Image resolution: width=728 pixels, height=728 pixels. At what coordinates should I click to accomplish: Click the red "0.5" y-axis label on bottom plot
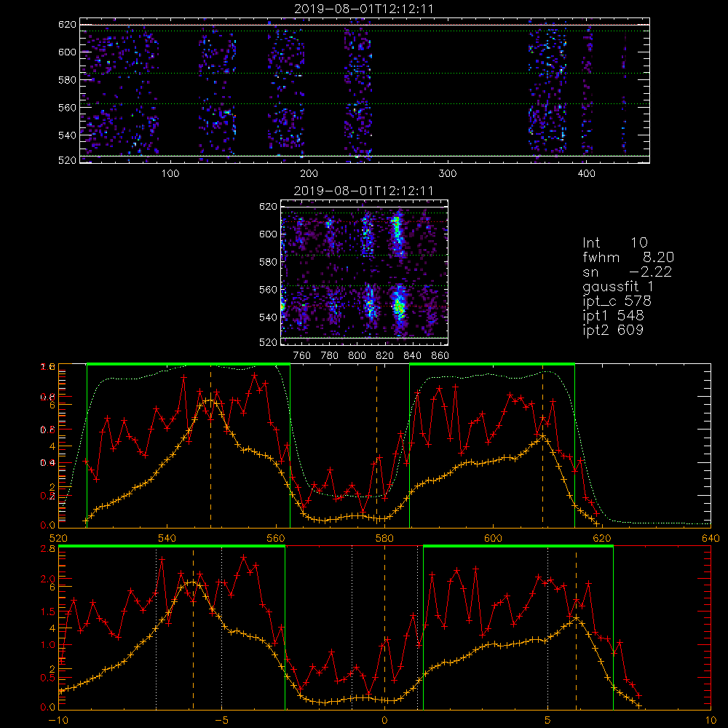tap(48, 678)
